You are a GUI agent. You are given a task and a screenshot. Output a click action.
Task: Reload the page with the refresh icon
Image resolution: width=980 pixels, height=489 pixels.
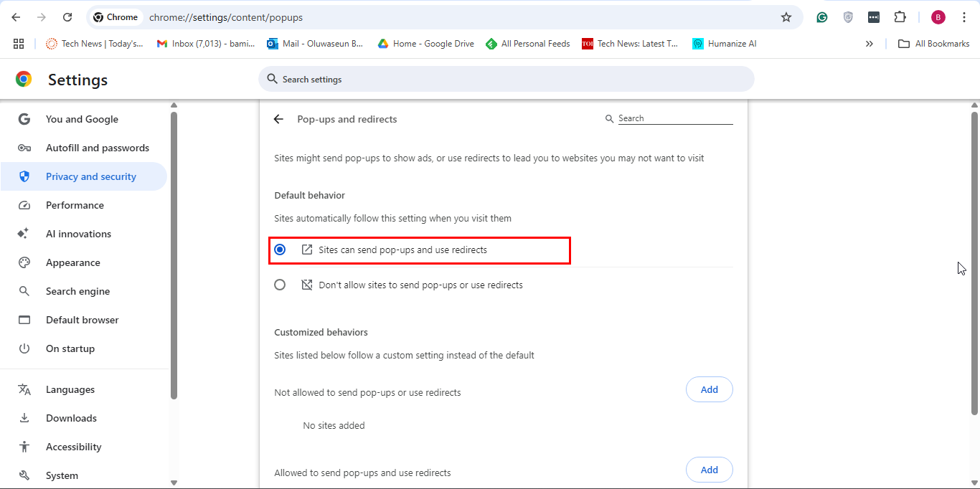[67, 17]
